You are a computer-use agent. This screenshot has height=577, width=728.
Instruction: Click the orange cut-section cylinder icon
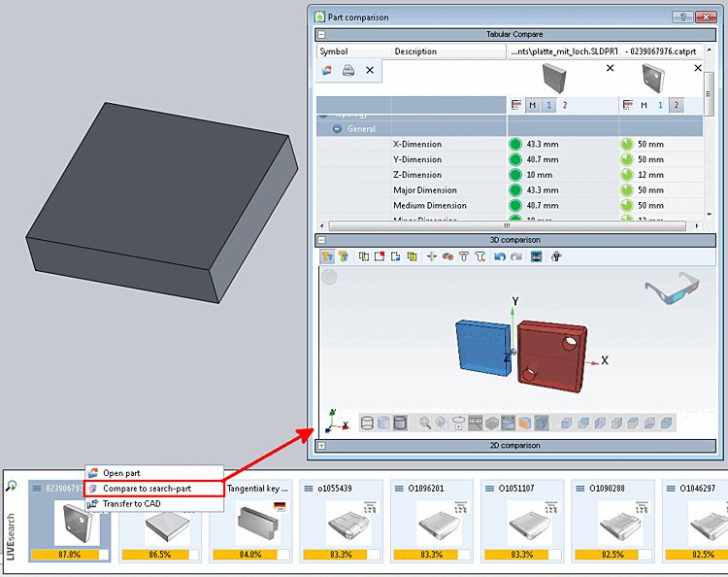(524, 423)
